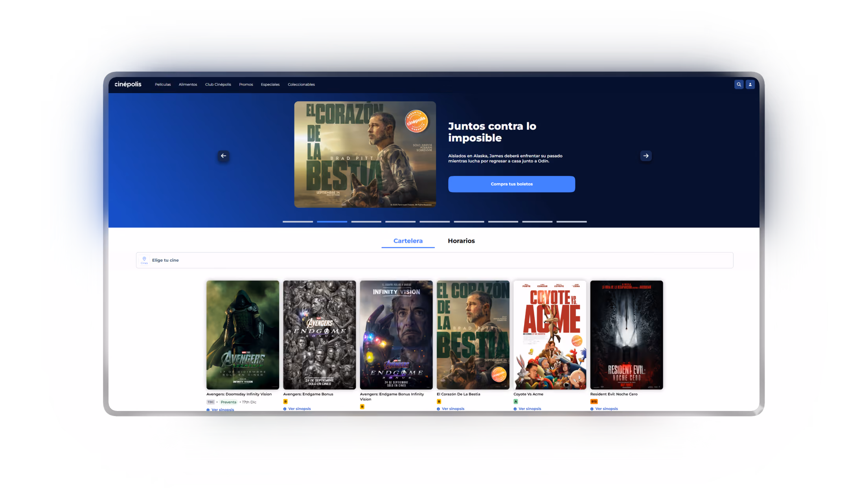The height and width of the screenshot is (488, 868).
Task: Open Resident Evil: Noche Cero poster
Action: pyautogui.click(x=627, y=335)
